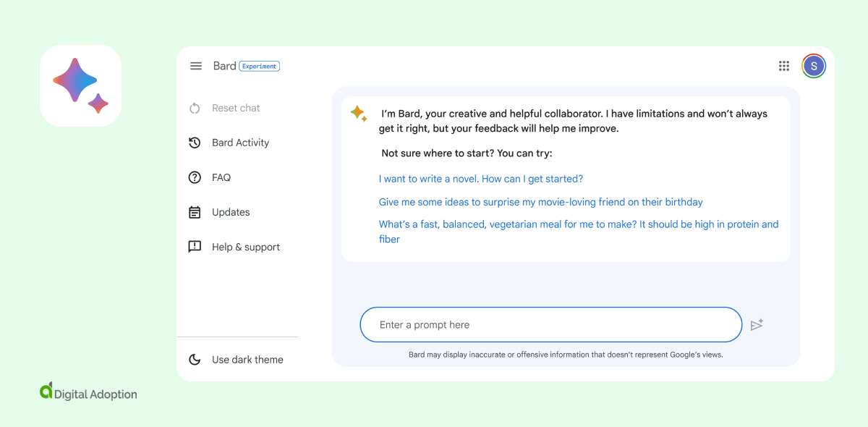Open the account profile avatar

(x=814, y=66)
